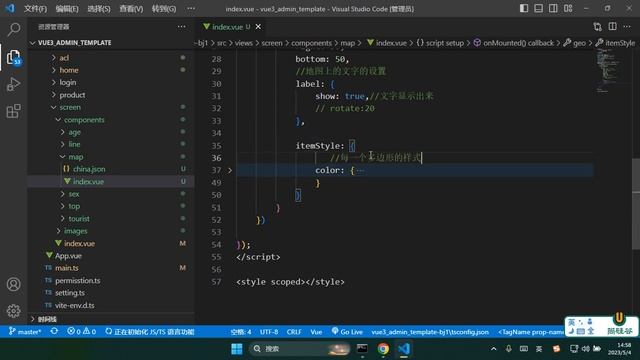Open the Extensions view
This screenshot has height=360, width=640.
click(x=13, y=111)
